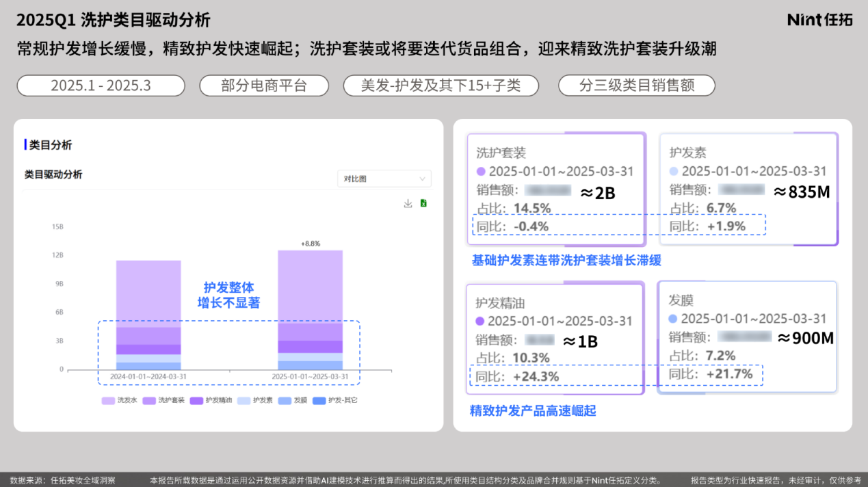The width and height of the screenshot is (868, 487).
Task: Open the 对比图 chart type dropdown
Action: (x=384, y=179)
